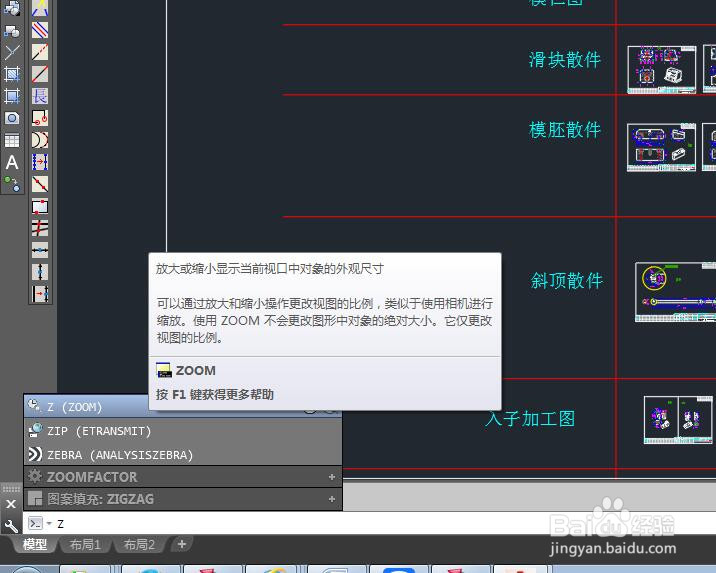The image size is (716, 573).
Task: Select the 模胚散件 text label
Action: 565,130
